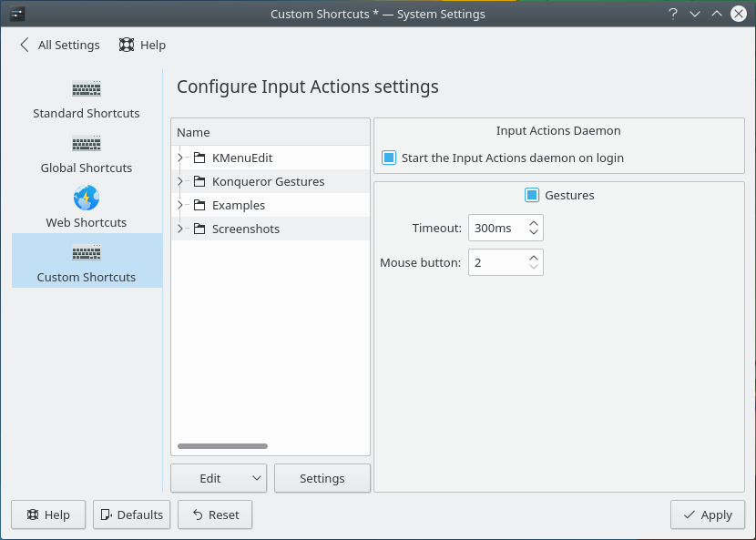This screenshot has height=540, width=756.
Task: Click the Screenshots folder icon
Action: [199, 229]
